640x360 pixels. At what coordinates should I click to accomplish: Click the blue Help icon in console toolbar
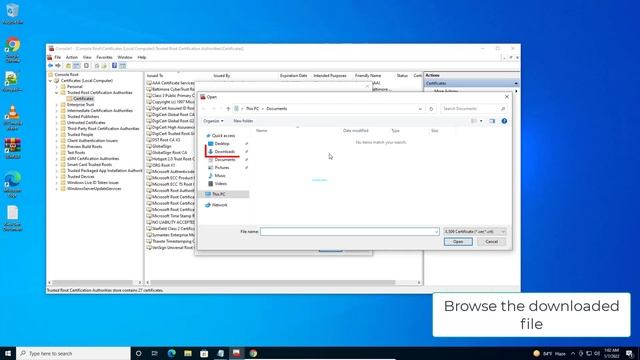coord(114,66)
